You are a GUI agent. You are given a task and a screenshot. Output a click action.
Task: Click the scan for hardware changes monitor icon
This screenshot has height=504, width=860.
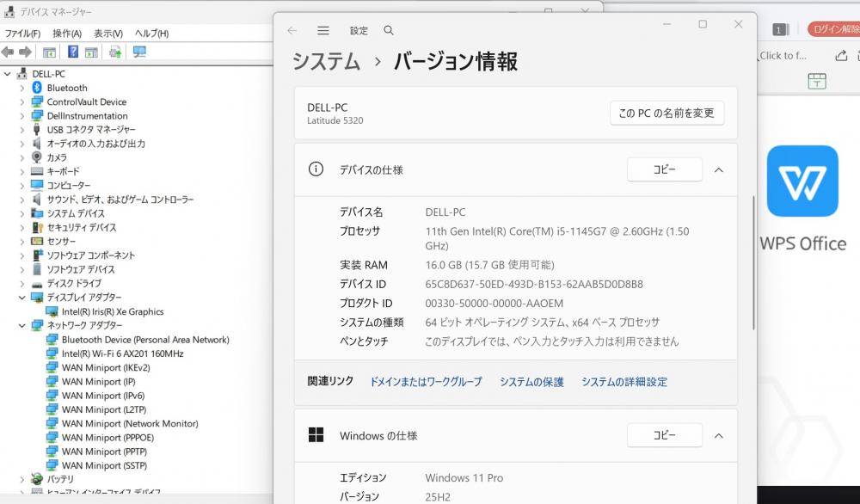[x=139, y=52]
